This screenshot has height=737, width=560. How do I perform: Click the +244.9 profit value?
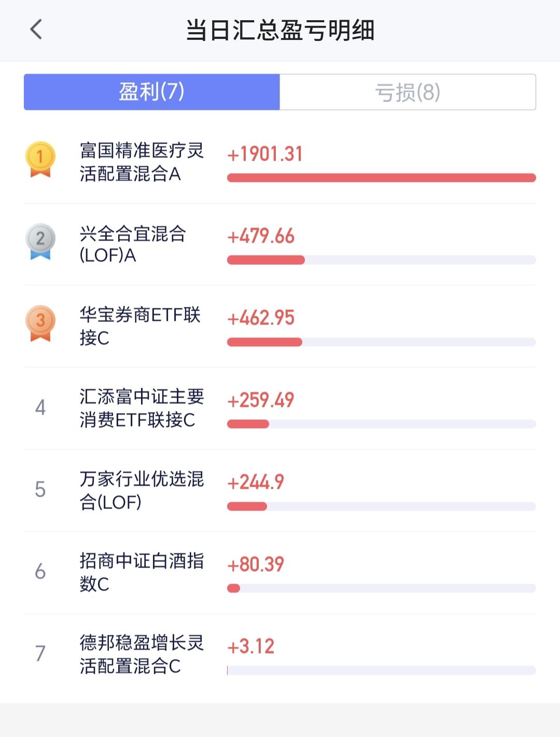click(256, 483)
